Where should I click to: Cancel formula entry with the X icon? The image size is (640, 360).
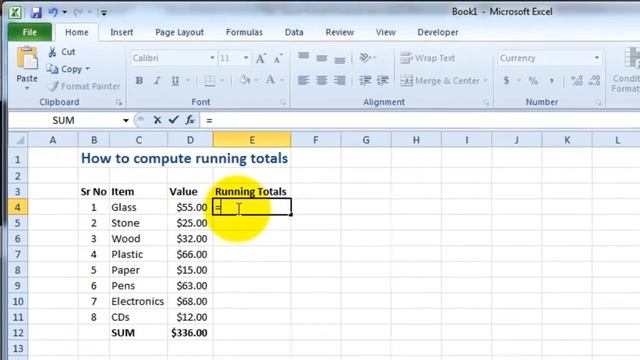pyautogui.click(x=157, y=120)
